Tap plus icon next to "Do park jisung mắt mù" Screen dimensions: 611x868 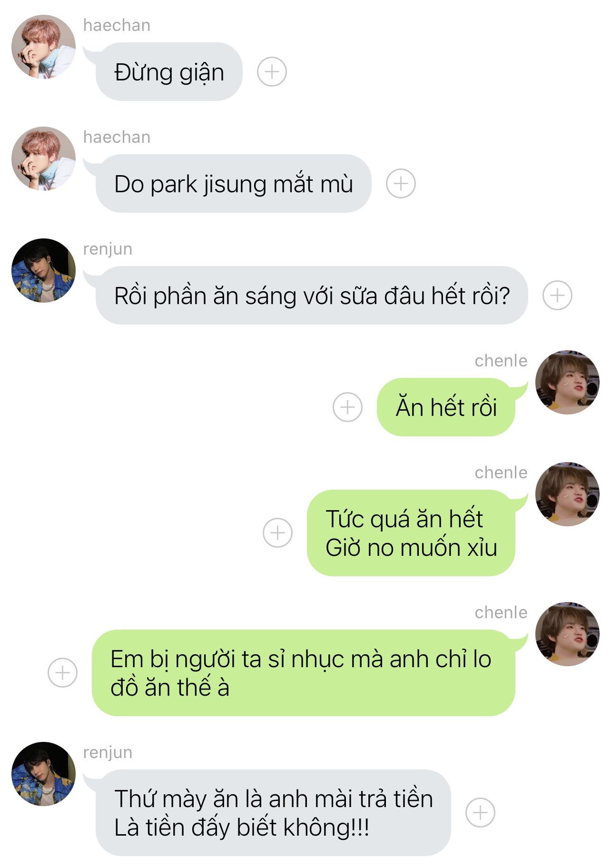tap(401, 184)
